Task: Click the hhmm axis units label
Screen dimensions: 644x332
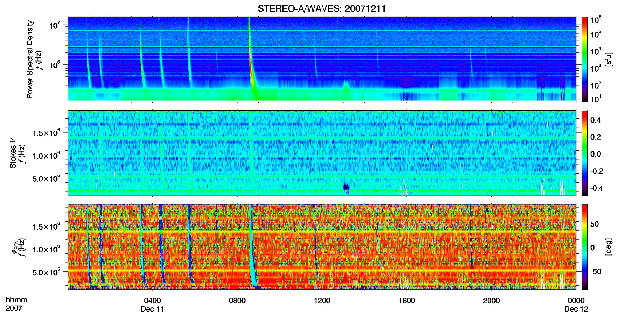Action: [x=17, y=300]
